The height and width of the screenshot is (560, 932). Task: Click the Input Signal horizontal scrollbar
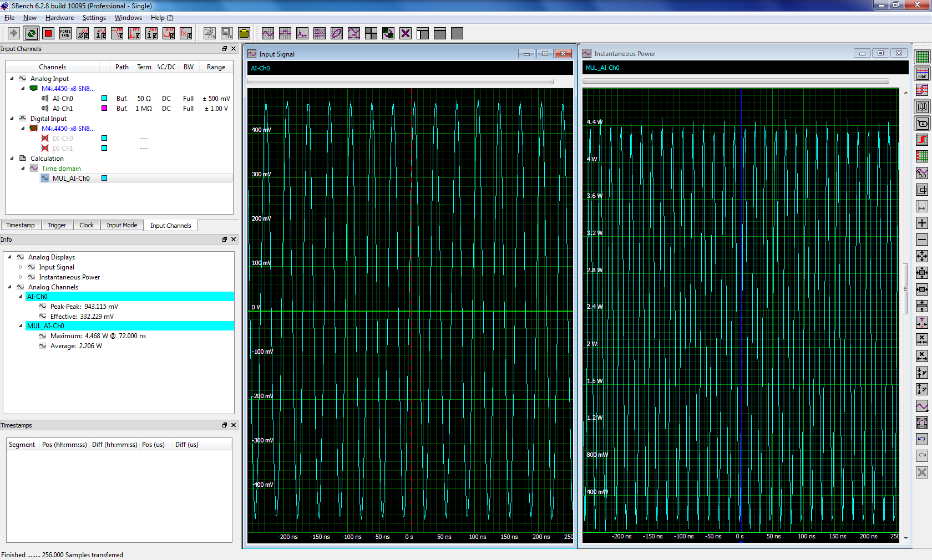(x=401, y=82)
